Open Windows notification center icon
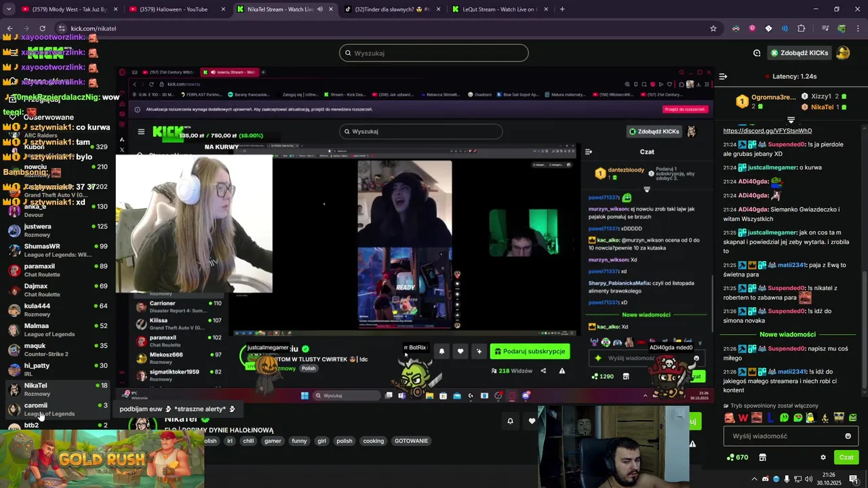The width and height of the screenshot is (868, 488). pyautogui.click(x=854, y=479)
